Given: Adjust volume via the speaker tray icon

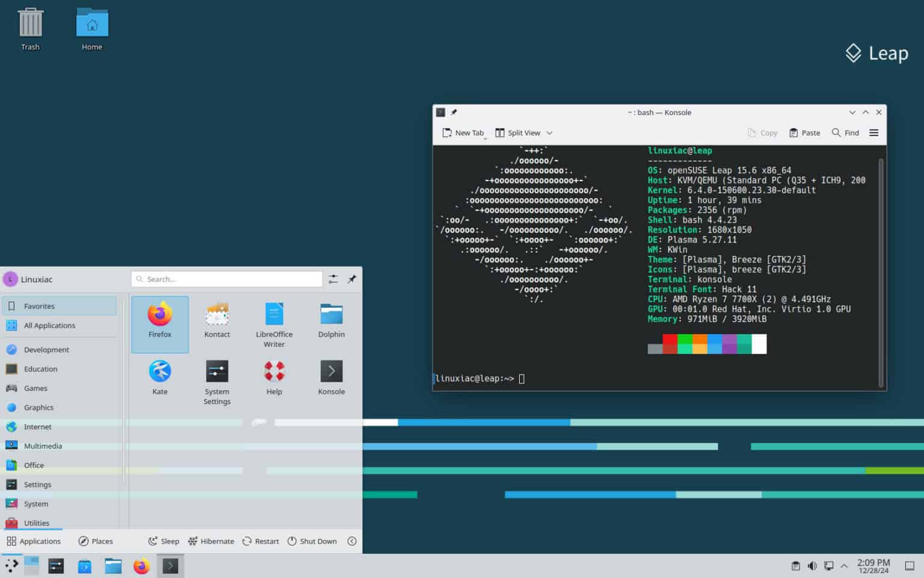Looking at the screenshot, I should point(812,565).
